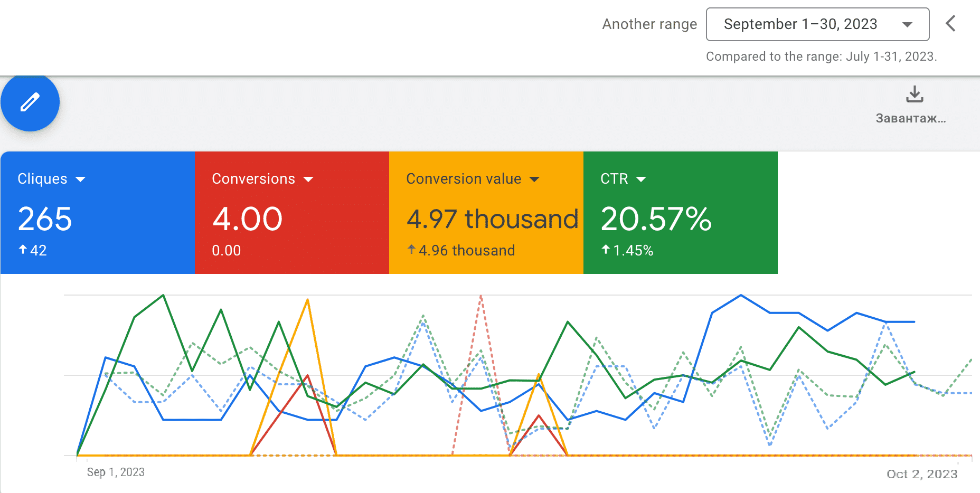The height and width of the screenshot is (493, 980).
Task: Toggle the CTR metric card
Action: coord(680,213)
